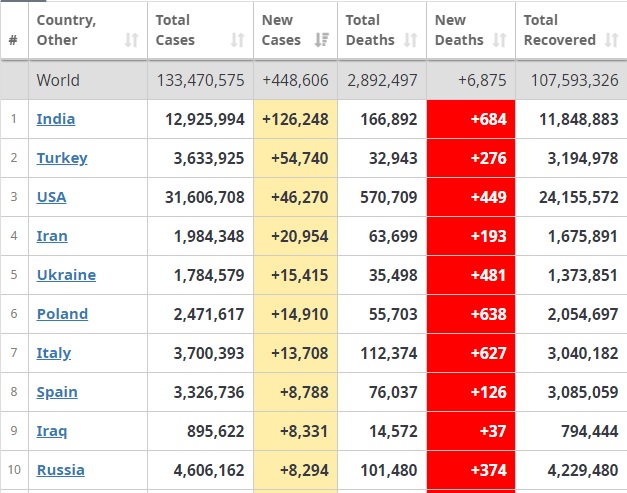Visit the Iraq country link

click(52, 431)
